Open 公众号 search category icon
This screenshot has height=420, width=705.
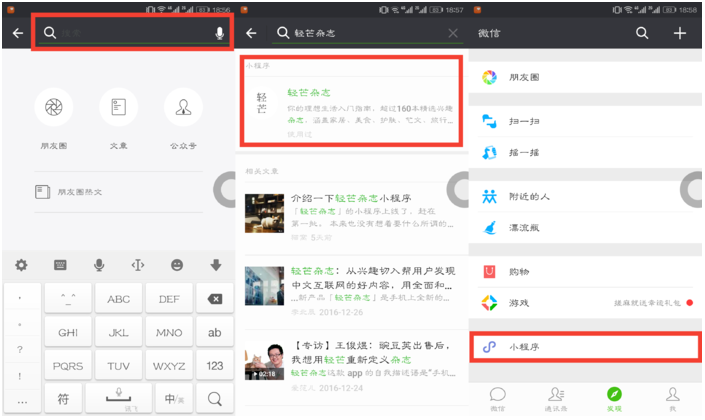[183, 107]
